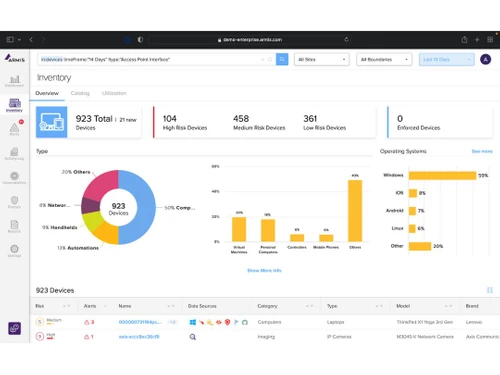500x375 pixels.
Task: Click the blue total devices tile icon
Action: [51, 122]
